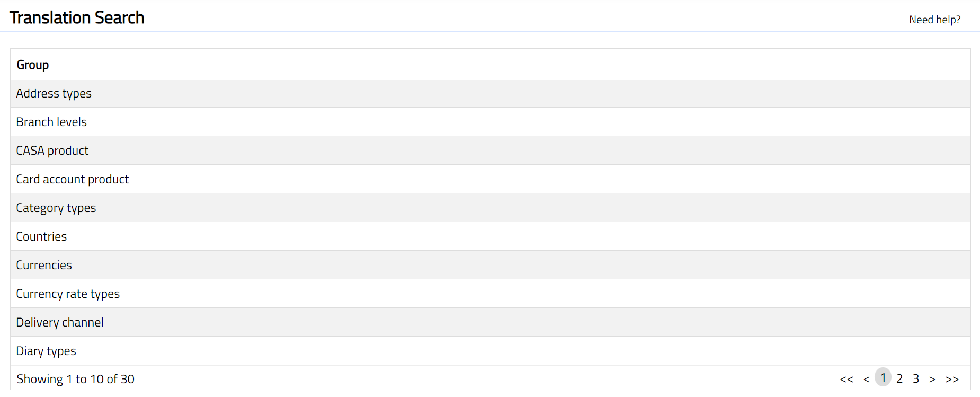Click the Translation Search page title
The image size is (980, 397).
(77, 17)
